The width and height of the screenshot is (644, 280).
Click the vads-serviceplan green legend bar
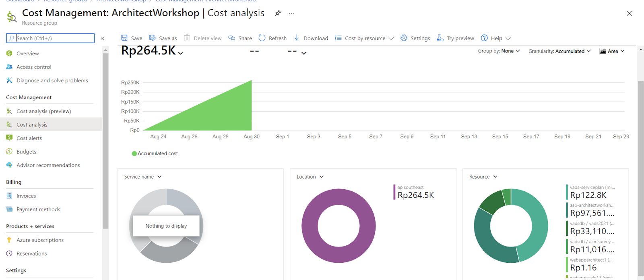tap(567, 192)
